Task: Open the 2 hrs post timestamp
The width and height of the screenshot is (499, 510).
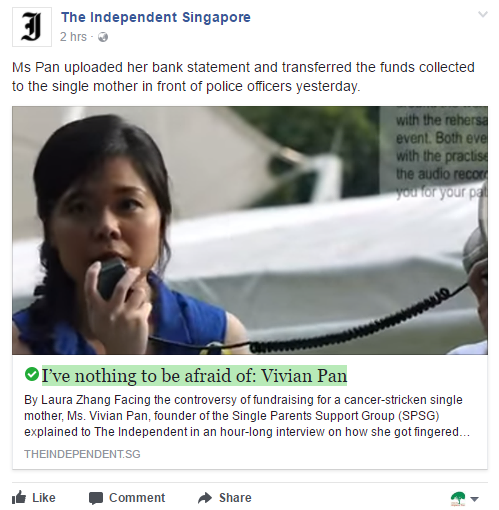Action: point(73,37)
